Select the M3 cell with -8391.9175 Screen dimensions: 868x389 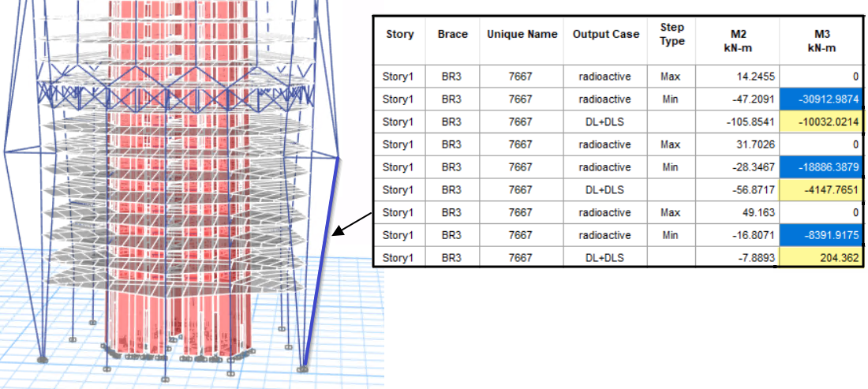(x=821, y=235)
